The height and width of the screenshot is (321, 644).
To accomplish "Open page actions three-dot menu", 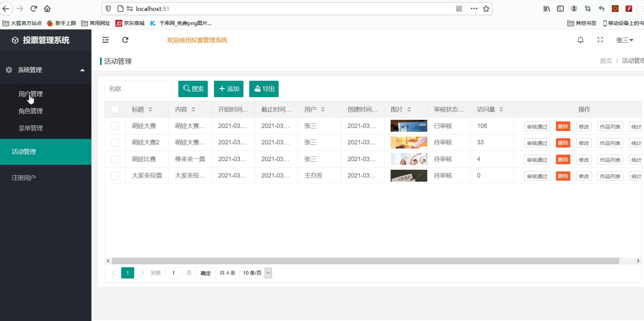I will pyautogui.click(x=474, y=9).
